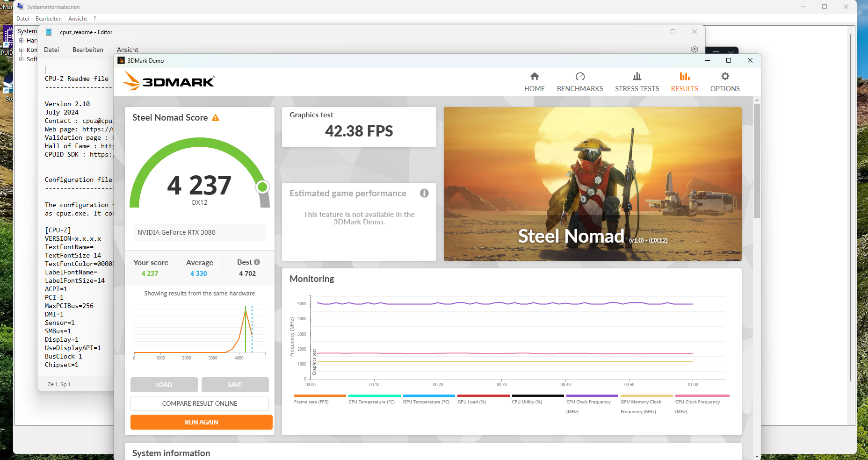This screenshot has height=460, width=868.
Task: Click the RUN AGAIN button
Action: [x=202, y=422]
